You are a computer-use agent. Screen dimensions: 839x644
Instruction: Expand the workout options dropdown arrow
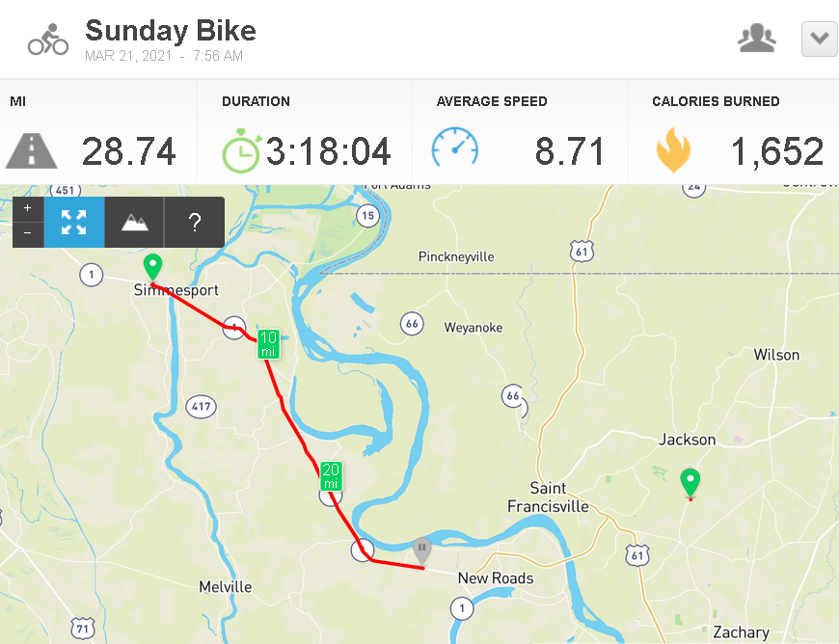[x=819, y=40]
